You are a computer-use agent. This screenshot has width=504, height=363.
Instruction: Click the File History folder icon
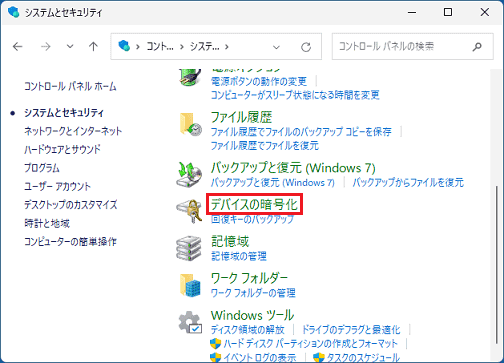pos(190,124)
